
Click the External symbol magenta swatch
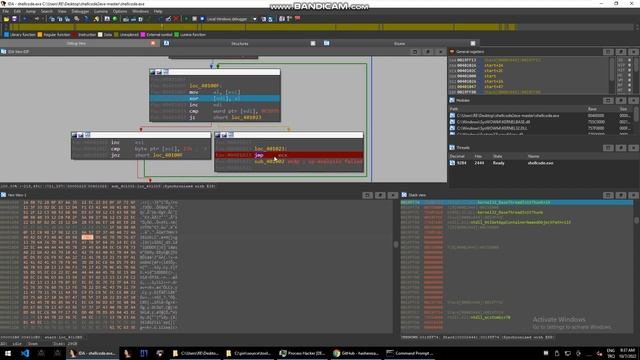[143, 35]
